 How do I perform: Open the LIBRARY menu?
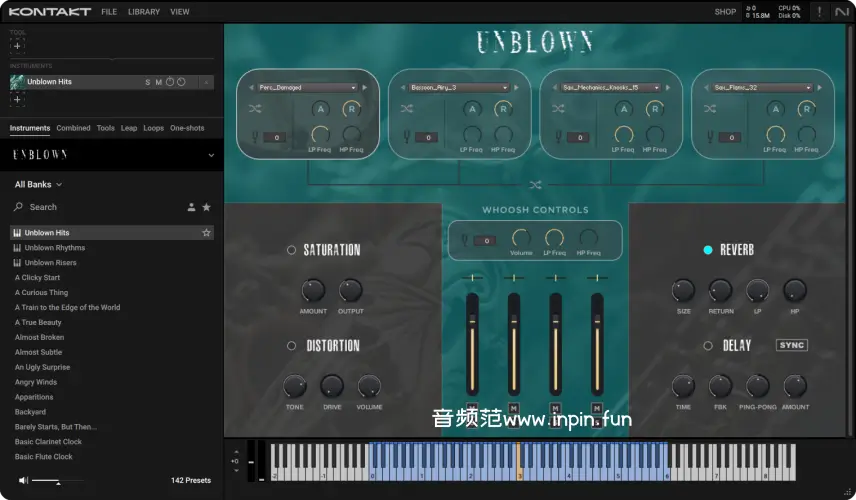coord(144,11)
